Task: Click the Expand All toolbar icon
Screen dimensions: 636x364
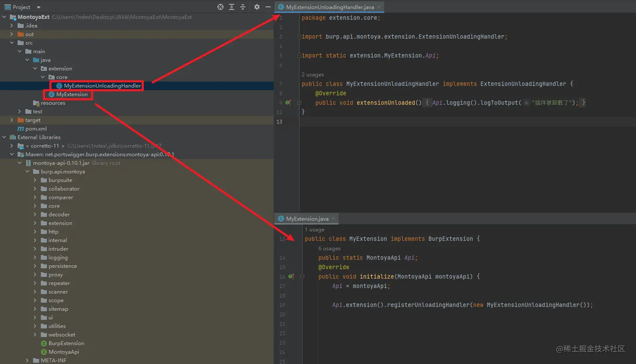Action: point(232,7)
